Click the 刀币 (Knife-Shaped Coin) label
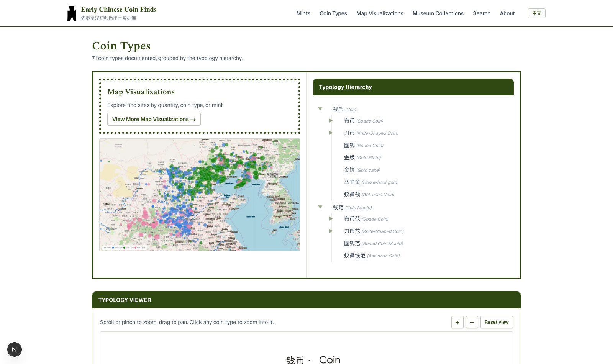The width and height of the screenshot is (613, 364). 371,133
